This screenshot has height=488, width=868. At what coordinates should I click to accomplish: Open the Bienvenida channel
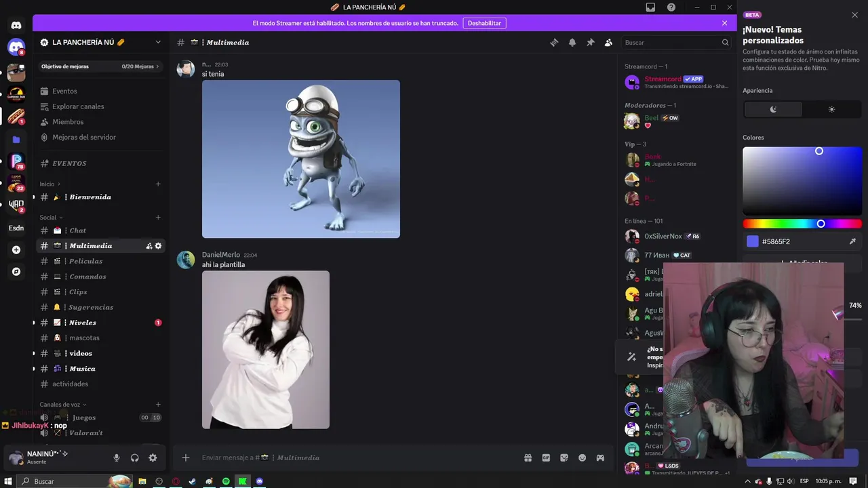pos(100,197)
